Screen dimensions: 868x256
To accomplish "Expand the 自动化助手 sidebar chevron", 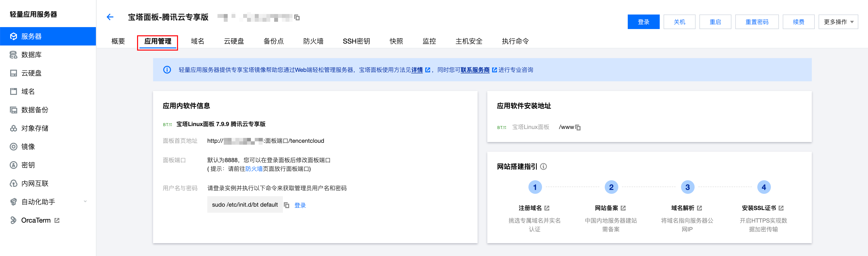I will (85, 201).
